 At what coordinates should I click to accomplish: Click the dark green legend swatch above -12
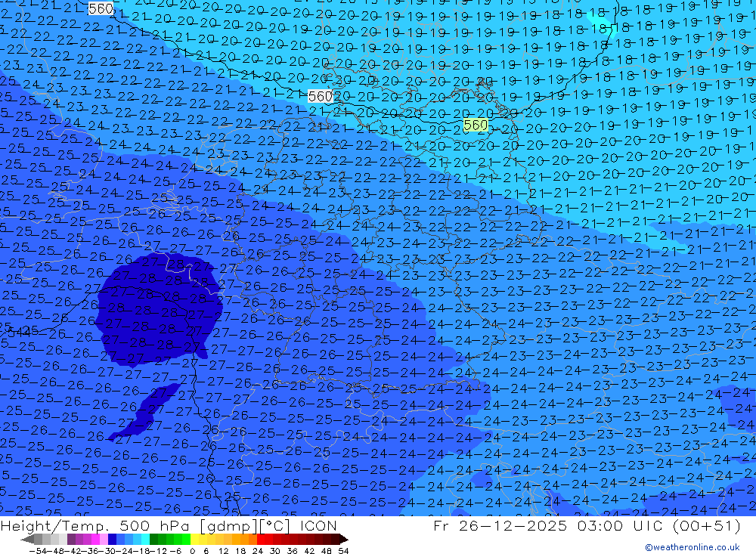153,539
